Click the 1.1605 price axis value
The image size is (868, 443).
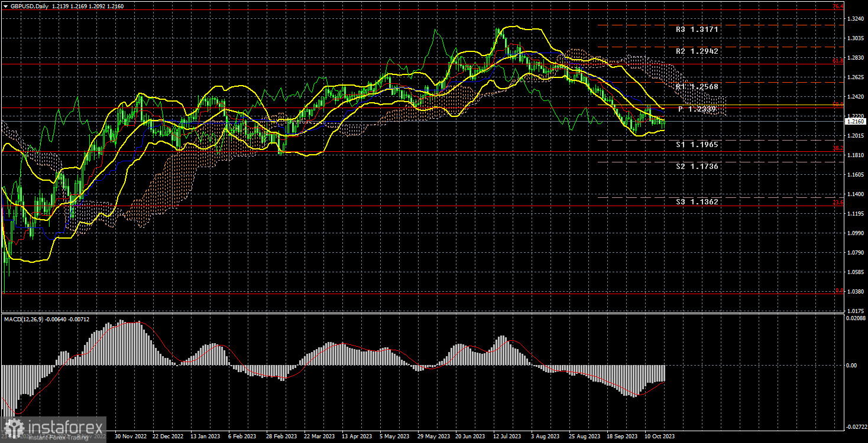[x=855, y=175]
